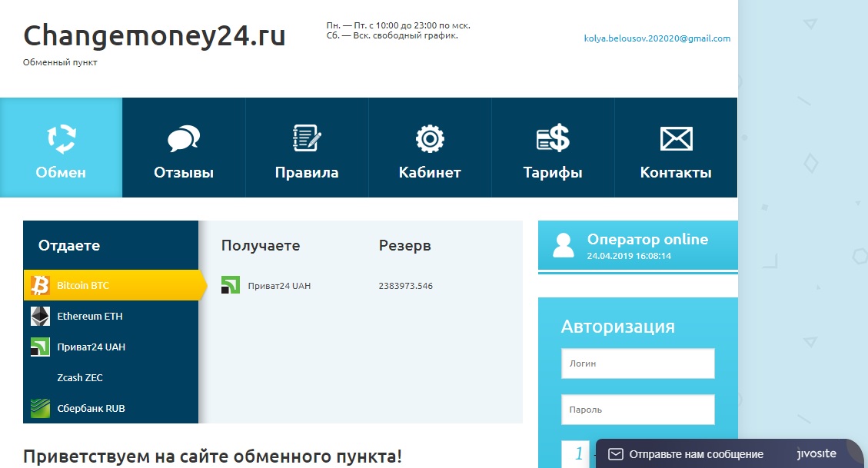The height and width of the screenshot is (468, 868).
Task: Click the Тарифы dollar card icon
Action: click(553, 139)
